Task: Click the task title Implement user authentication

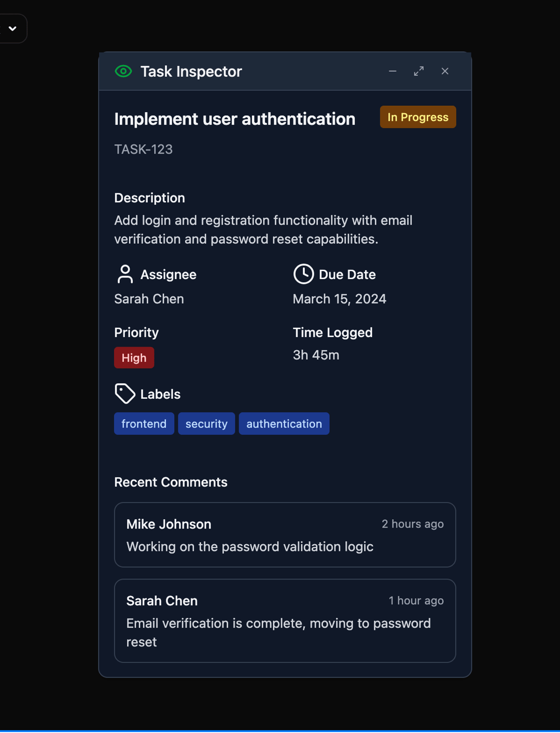Action: pos(235,119)
